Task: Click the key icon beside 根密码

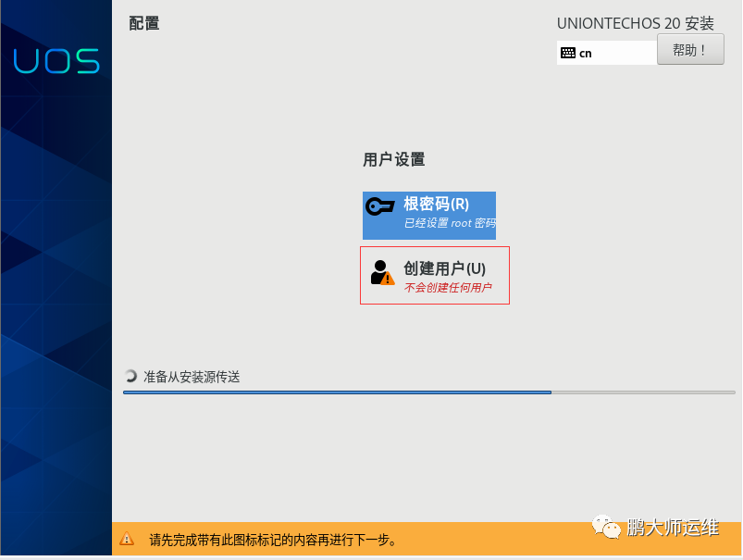Action: [x=380, y=206]
